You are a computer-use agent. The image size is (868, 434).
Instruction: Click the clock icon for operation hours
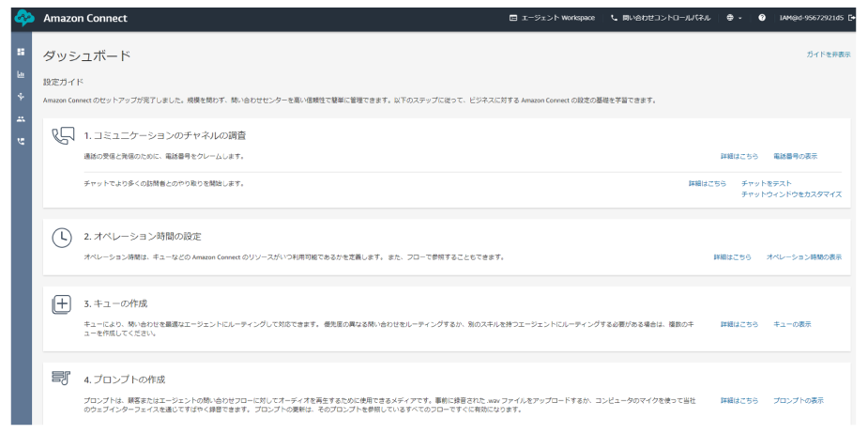(x=62, y=238)
